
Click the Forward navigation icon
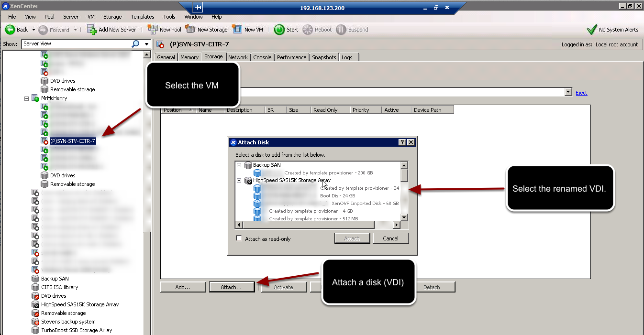click(x=43, y=30)
